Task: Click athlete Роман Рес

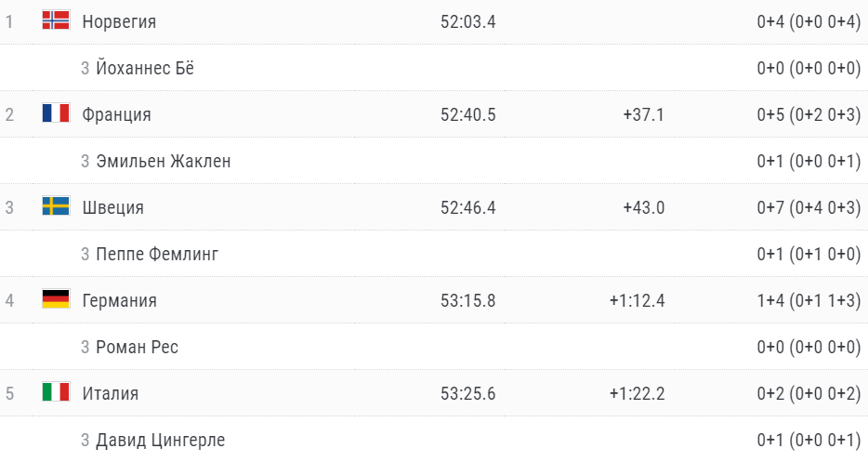Action: [137, 347]
